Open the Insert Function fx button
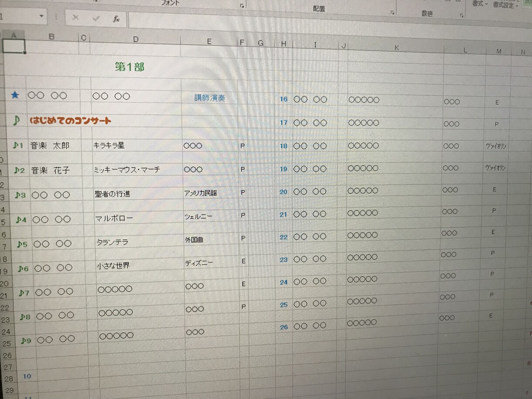Screen dimensions: 532x399 point(116,19)
